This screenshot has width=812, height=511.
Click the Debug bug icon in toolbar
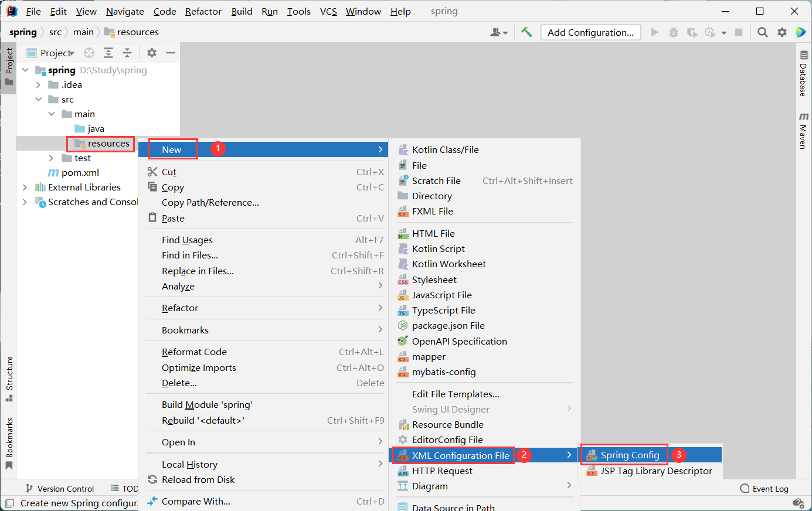click(x=674, y=32)
